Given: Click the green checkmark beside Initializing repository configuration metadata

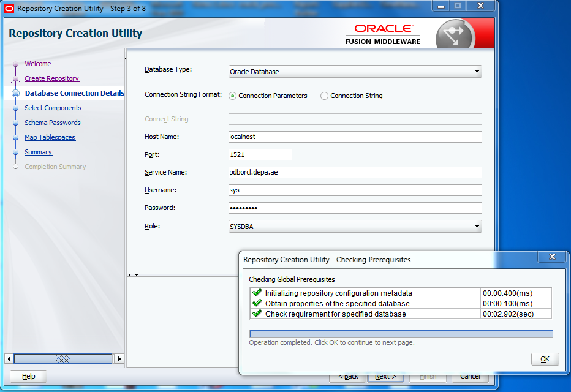Looking at the screenshot, I should (x=257, y=293).
